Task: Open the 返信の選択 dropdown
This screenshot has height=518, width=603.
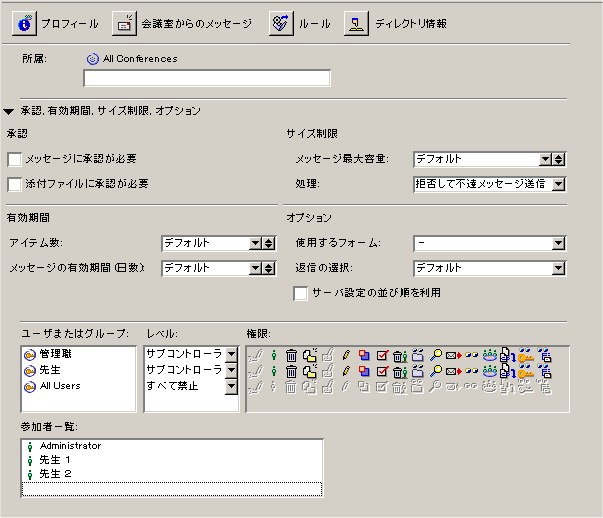Action: coord(559,268)
